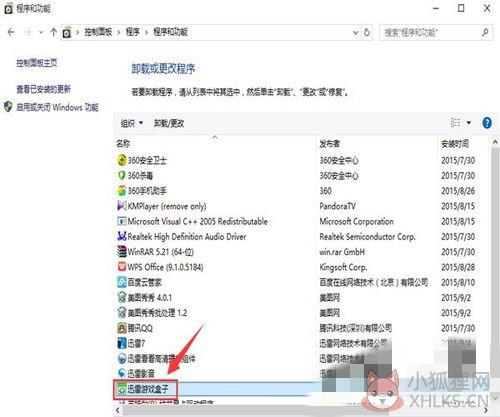Click 控制面板 in the breadcrumb path
The width and height of the screenshot is (500, 417).
tap(98, 32)
